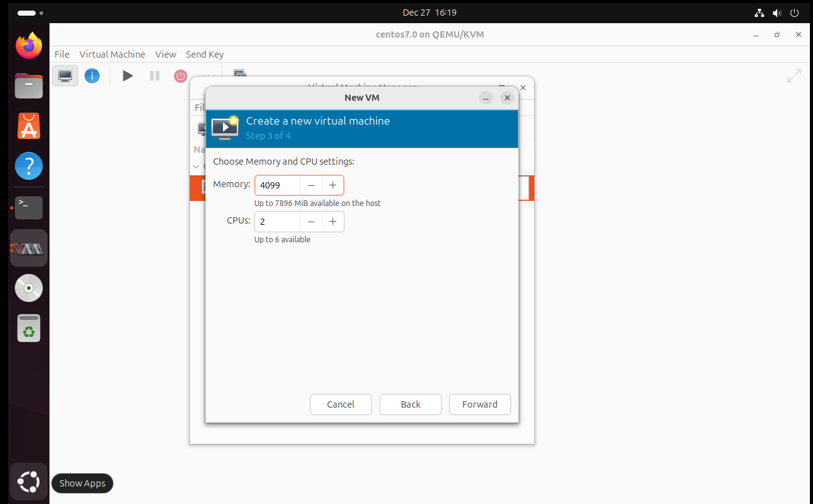The image size is (813, 504).
Task: Power on the virtual machine
Action: pyautogui.click(x=128, y=76)
